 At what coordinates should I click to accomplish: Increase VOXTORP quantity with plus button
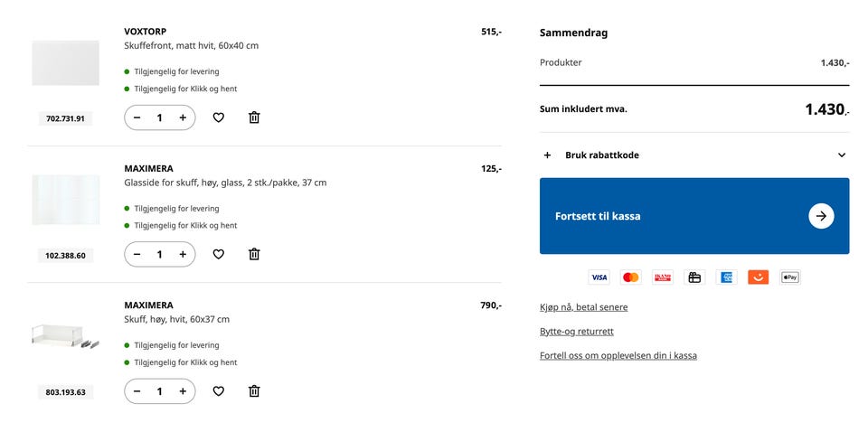click(x=183, y=117)
